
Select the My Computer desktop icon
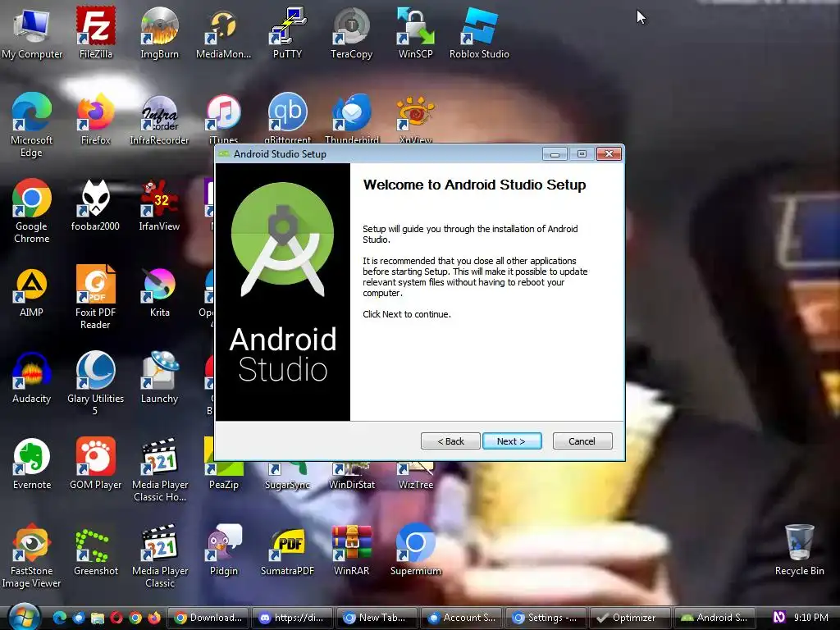(32, 34)
